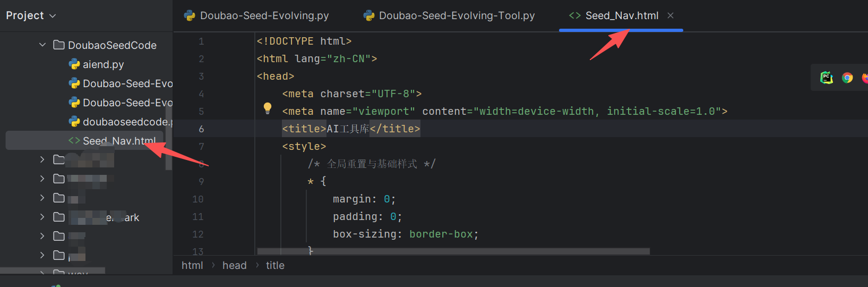Click the Project panel title

coord(25,16)
